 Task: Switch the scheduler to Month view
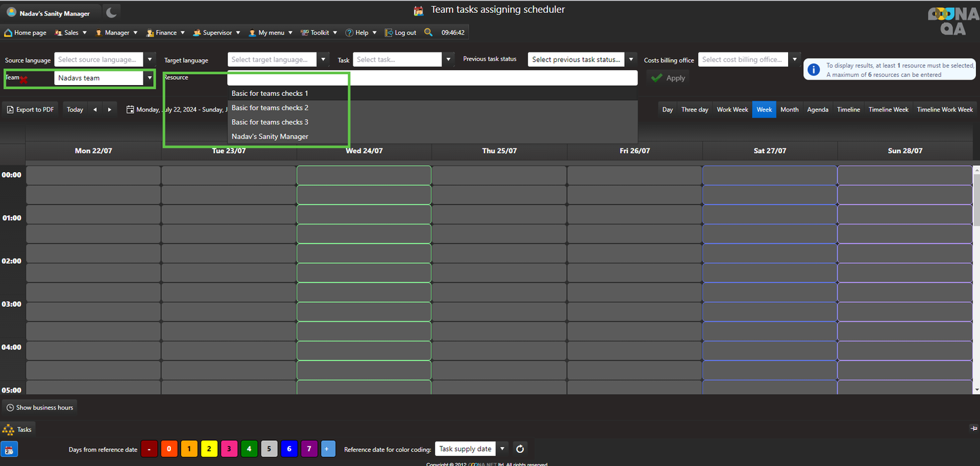click(789, 110)
